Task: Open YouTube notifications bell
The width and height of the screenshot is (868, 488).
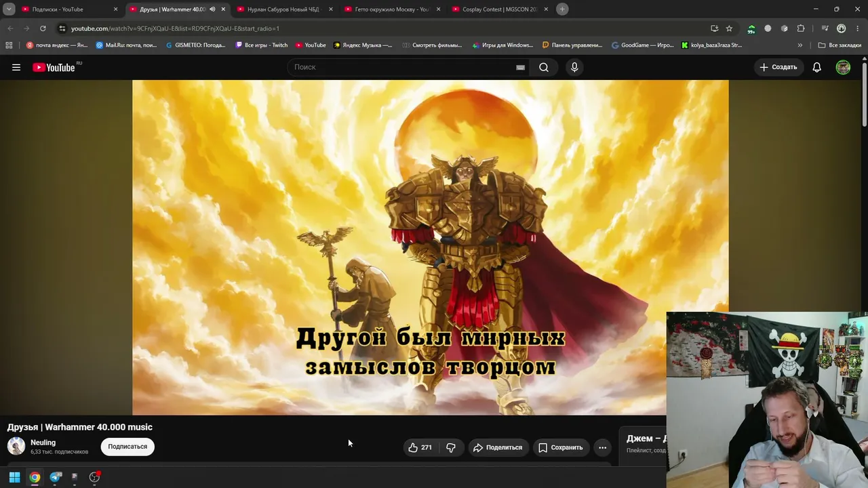Action: [817, 67]
